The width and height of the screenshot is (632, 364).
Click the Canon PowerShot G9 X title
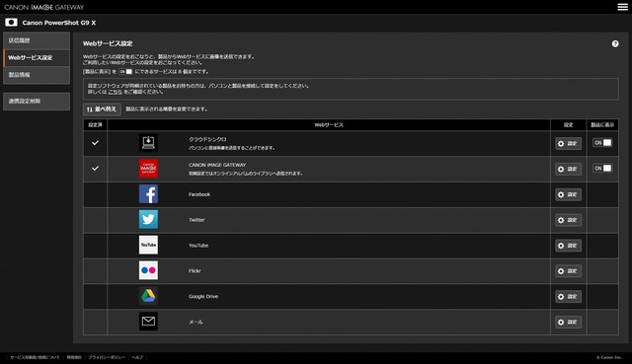(x=59, y=23)
